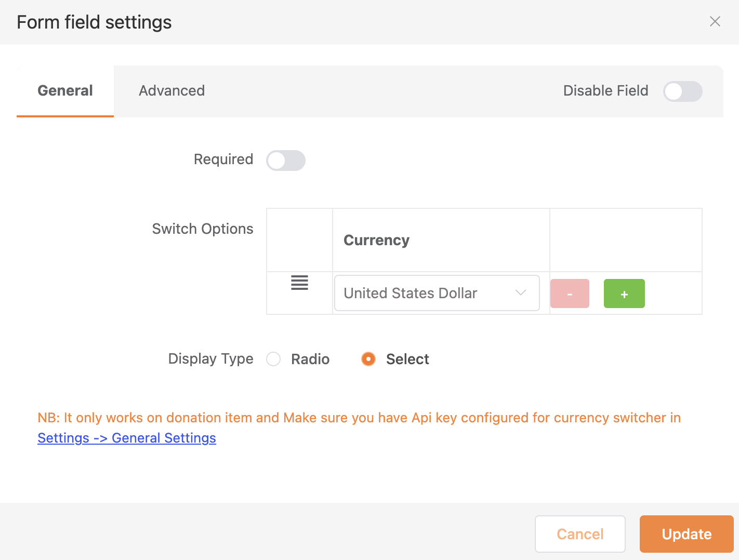Click the Switch Options label

(x=202, y=229)
